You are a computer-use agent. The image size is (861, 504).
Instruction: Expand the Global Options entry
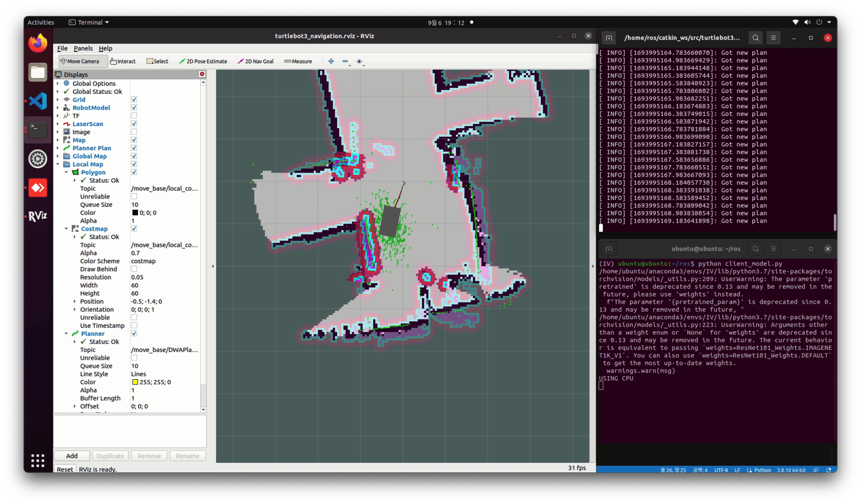pyautogui.click(x=58, y=83)
